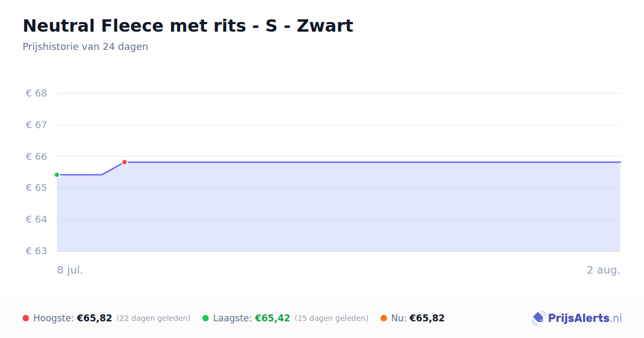Viewport: 644px width, 338px height.
Task: Select the red highest price marker on chart
Action: 125,162
